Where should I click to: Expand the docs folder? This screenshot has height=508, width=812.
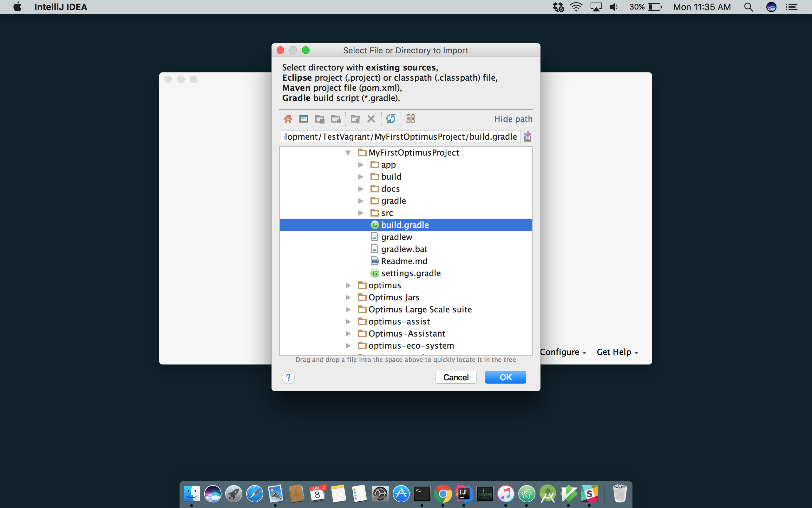(x=361, y=189)
